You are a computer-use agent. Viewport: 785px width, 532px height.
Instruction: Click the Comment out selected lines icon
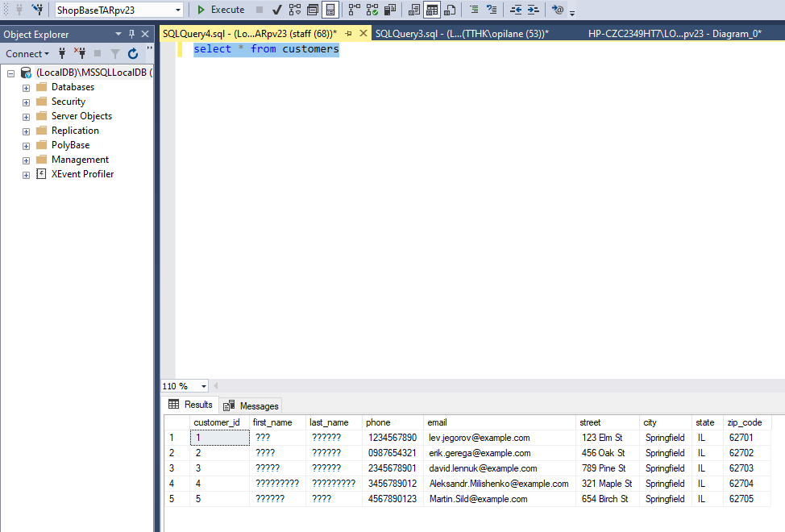point(474,10)
